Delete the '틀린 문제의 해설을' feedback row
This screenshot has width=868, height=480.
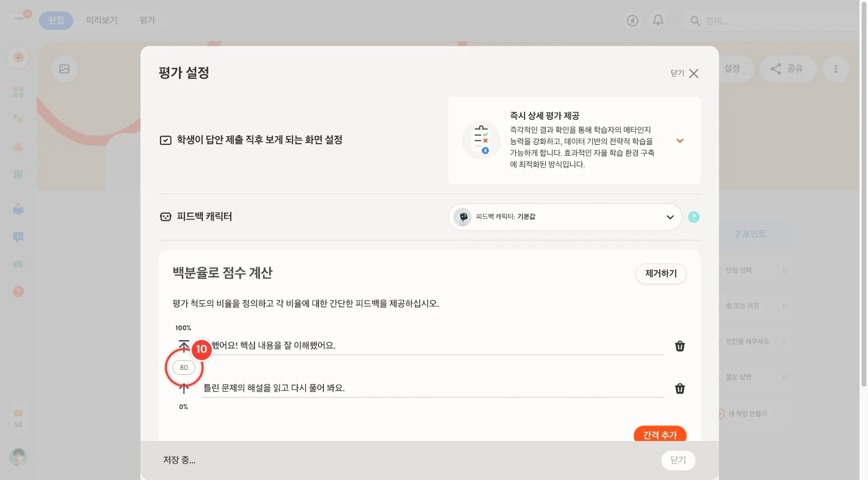coord(680,388)
